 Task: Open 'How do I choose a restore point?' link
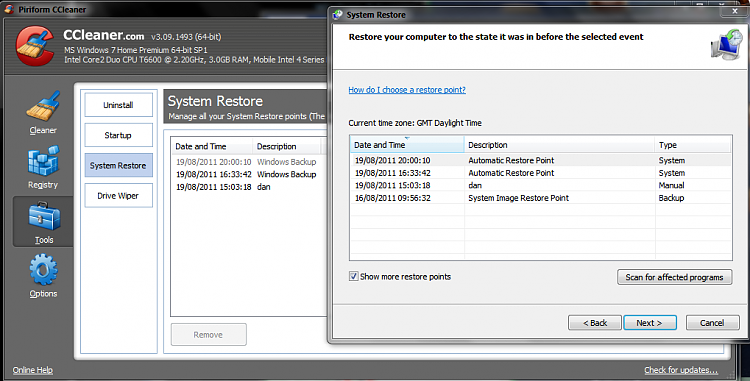point(407,90)
